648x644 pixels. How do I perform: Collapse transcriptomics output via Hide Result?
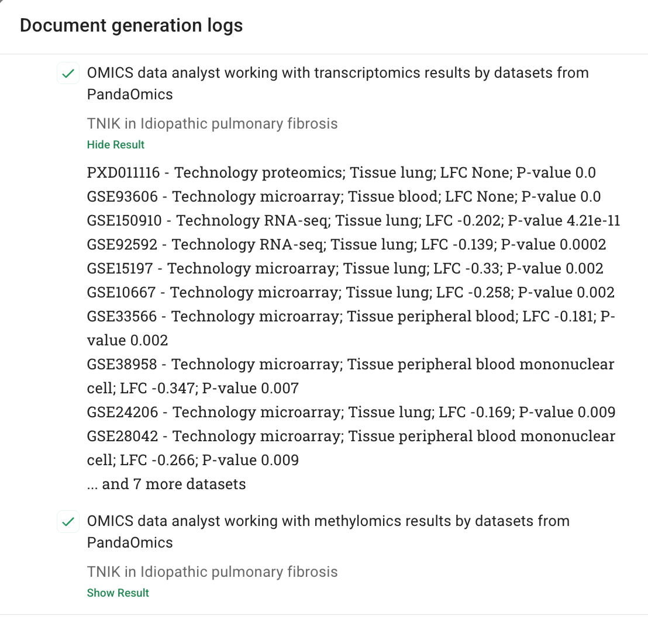115,145
